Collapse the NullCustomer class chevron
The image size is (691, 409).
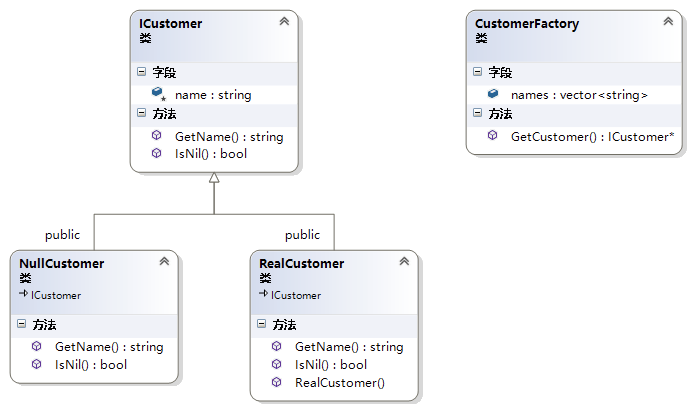pos(164,261)
